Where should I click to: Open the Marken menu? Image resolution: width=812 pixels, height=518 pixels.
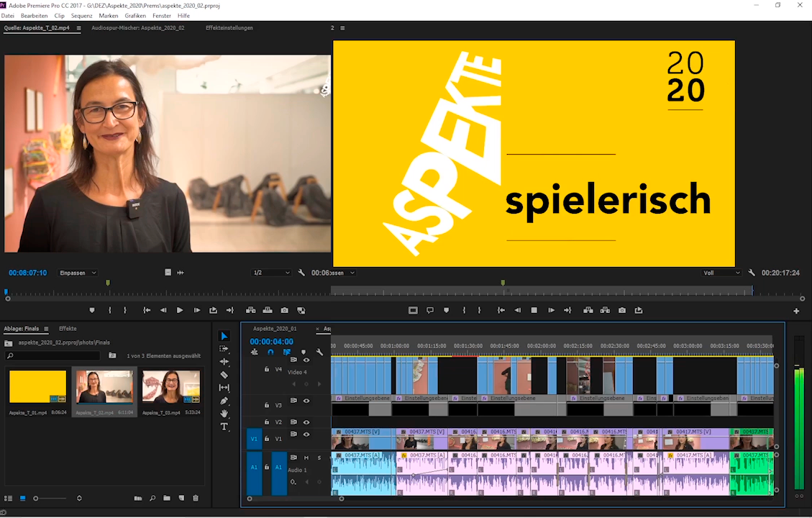tap(108, 16)
